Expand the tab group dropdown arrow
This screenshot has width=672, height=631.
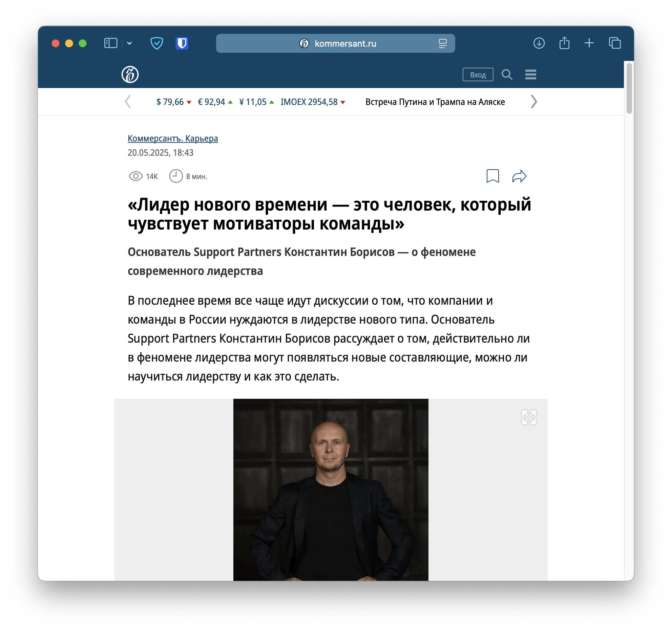[129, 43]
